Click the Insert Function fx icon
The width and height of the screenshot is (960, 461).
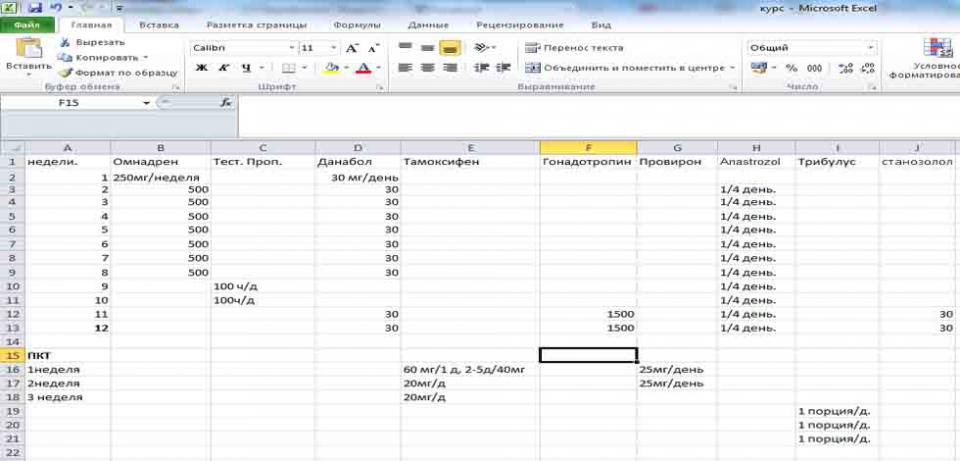[x=225, y=103]
